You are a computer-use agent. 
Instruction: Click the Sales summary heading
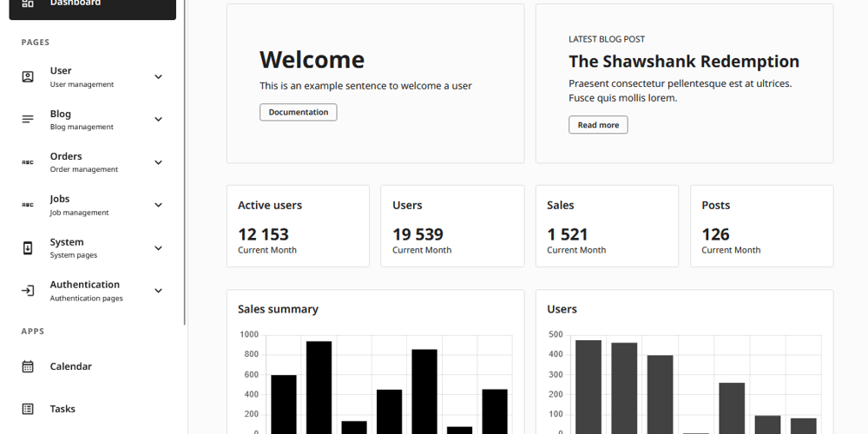click(x=278, y=310)
